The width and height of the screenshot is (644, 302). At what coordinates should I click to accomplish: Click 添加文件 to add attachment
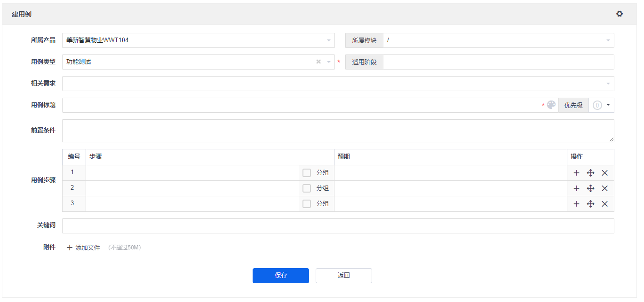click(x=83, y=248)
